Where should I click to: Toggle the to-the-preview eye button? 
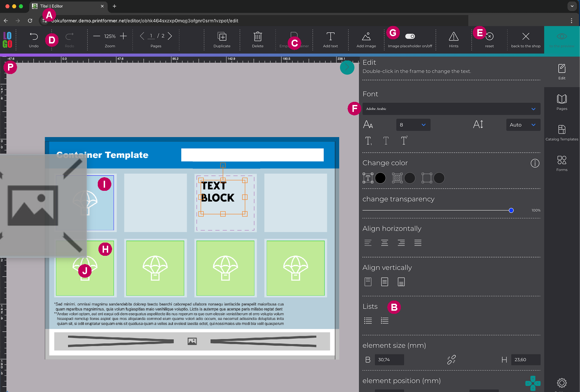pyautogui.click(x=562, y=36)
